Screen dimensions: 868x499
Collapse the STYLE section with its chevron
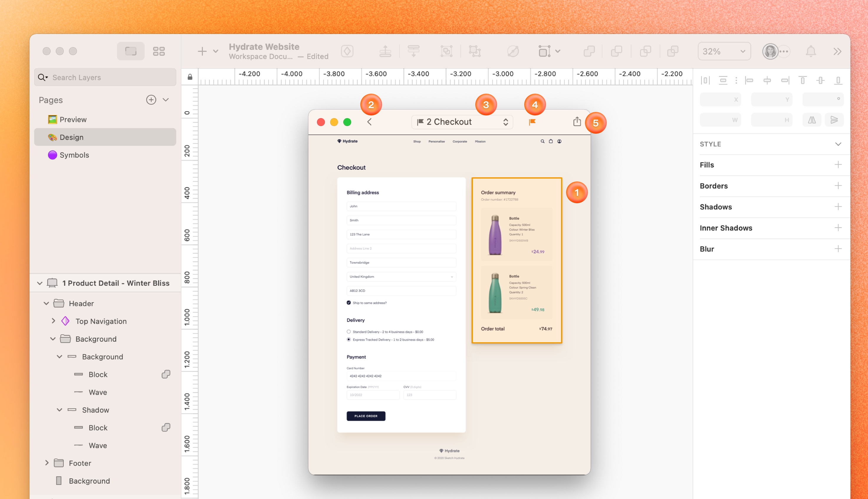pos(838,144)
